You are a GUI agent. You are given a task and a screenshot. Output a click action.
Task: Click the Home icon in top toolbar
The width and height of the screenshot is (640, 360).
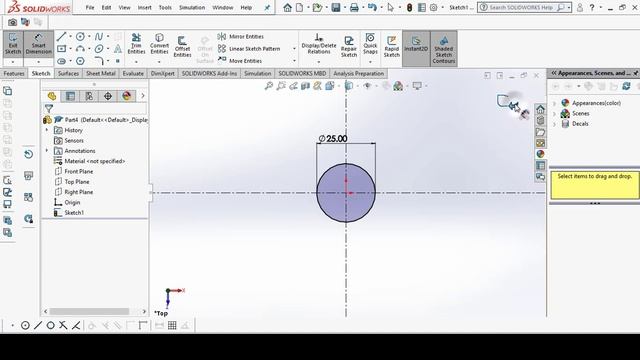[287, 7]
